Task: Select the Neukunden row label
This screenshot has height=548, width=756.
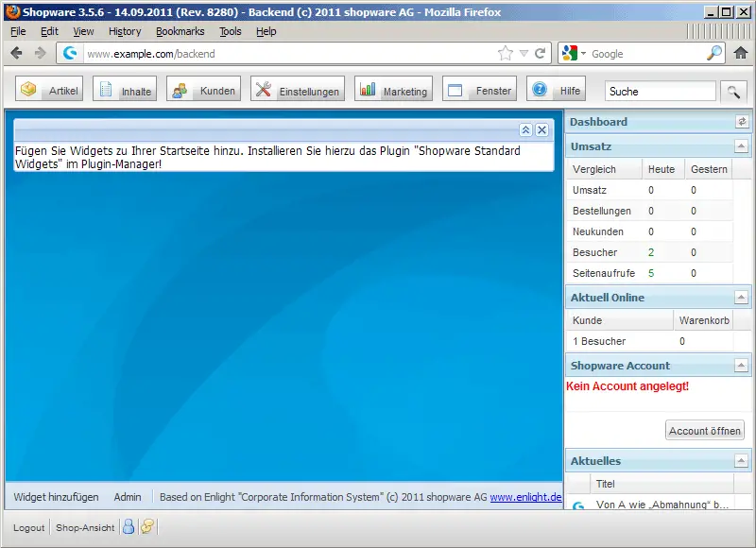Action: tap(598, 231)
